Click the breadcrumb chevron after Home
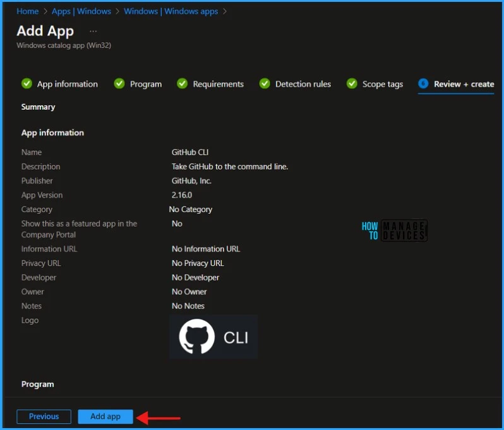 (x=45, y=11)
